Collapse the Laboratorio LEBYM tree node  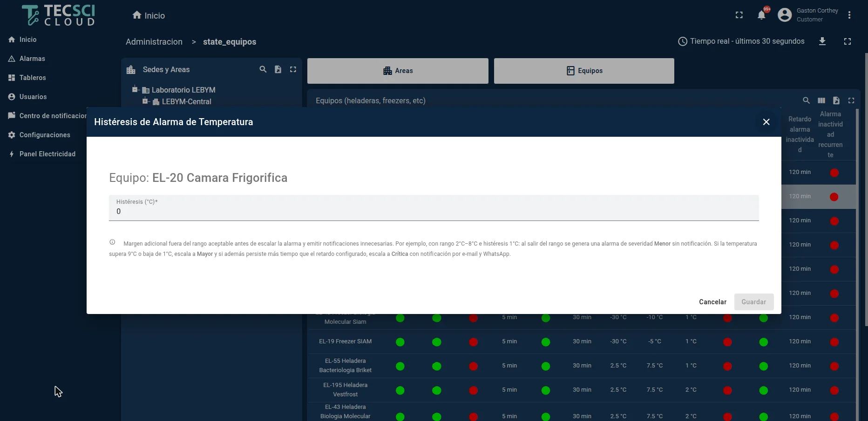pyautogui.click(x=136, y=89)
